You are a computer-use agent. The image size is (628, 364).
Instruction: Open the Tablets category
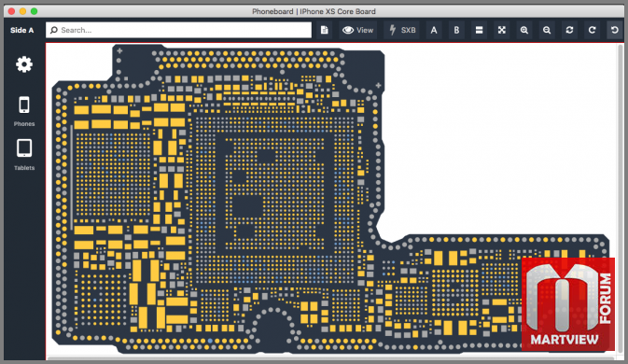[x=24, y=155]
